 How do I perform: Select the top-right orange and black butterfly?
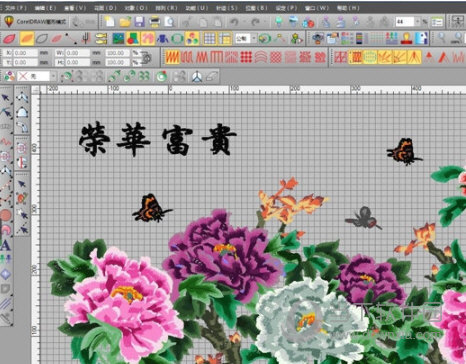tap(404, 152)
